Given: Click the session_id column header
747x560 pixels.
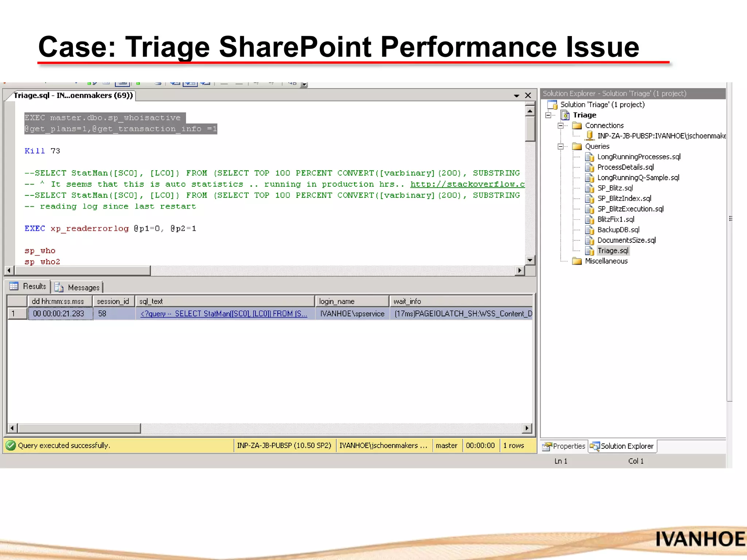Looking at the screenshot, I should coord(113,301).
